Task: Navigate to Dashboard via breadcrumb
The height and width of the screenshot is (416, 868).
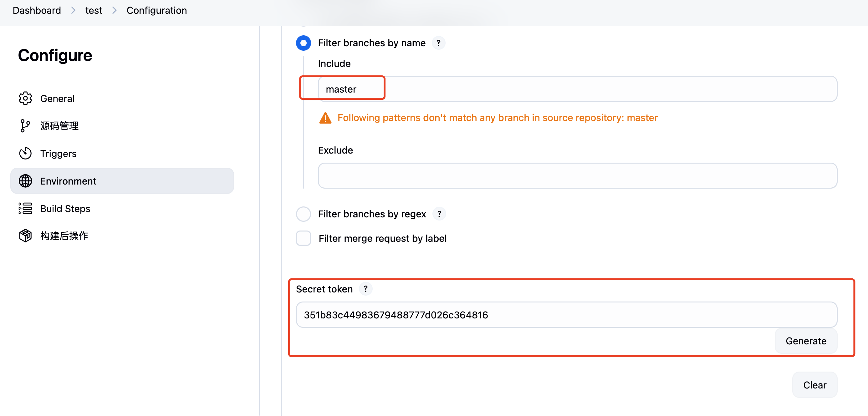Action: pos(36,10)
